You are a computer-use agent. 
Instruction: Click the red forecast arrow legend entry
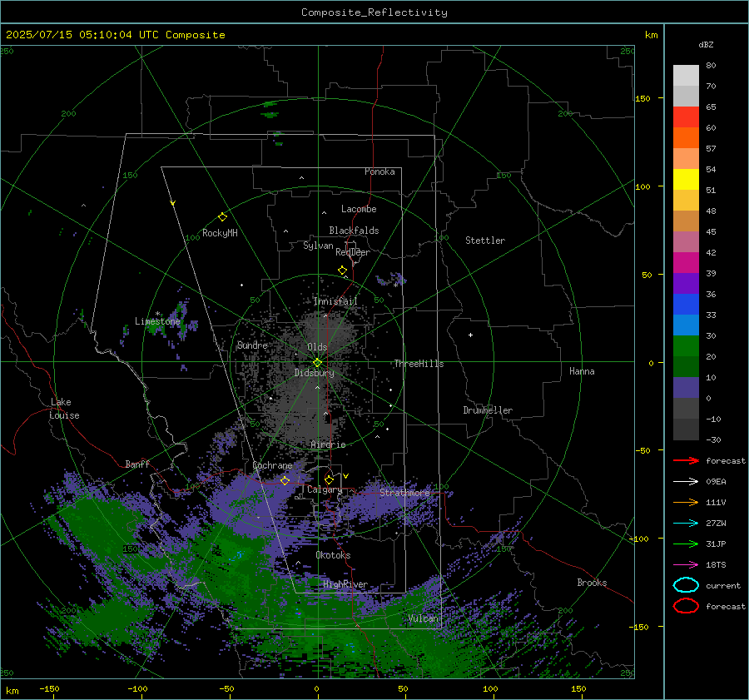pyautogui.click(x=686, y=460)
